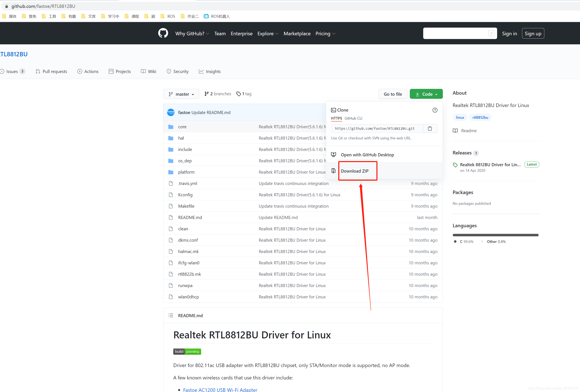Click the README.md table of contents icon

coord(171,315)
